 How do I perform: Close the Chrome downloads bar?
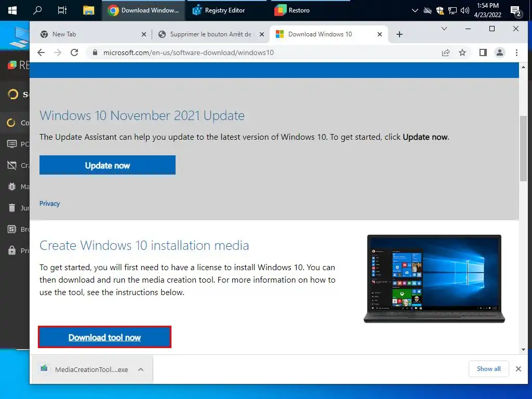(x=518, y=369)
